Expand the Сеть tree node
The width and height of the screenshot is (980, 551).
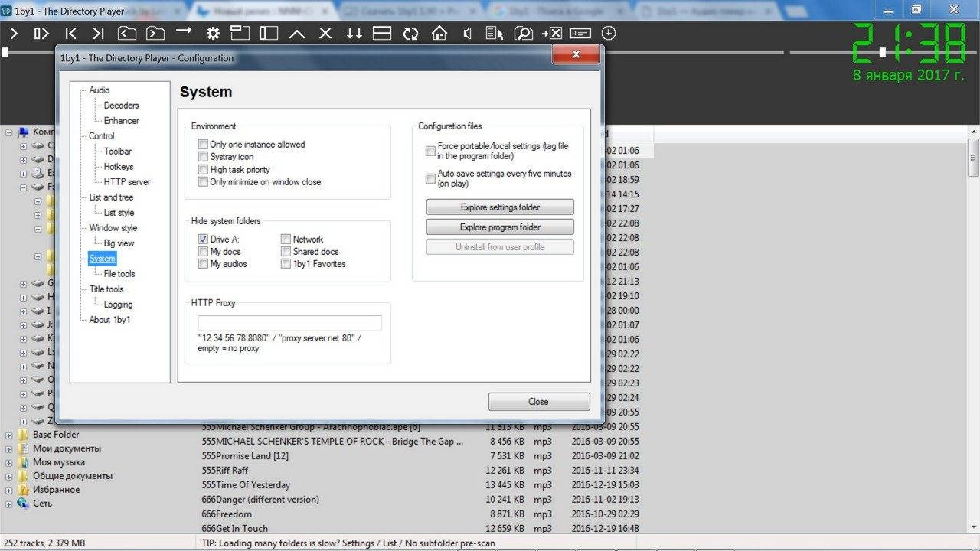click(x=9, y=504)
